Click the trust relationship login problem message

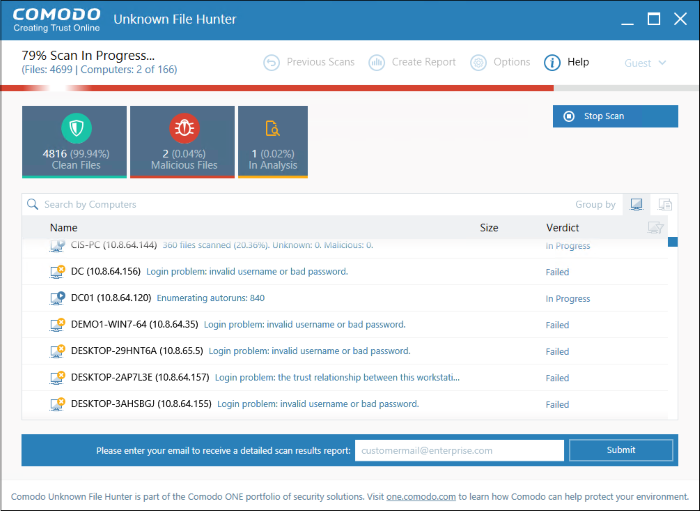pos(337,378)
